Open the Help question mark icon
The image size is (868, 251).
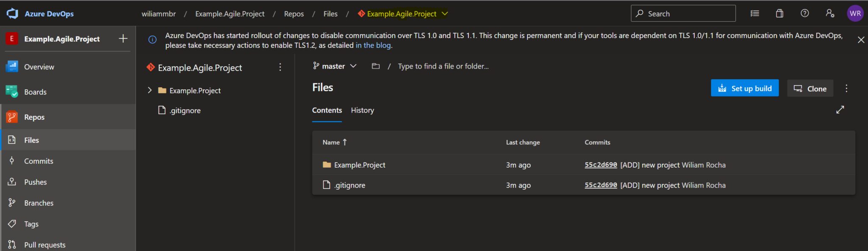[805, 14]
